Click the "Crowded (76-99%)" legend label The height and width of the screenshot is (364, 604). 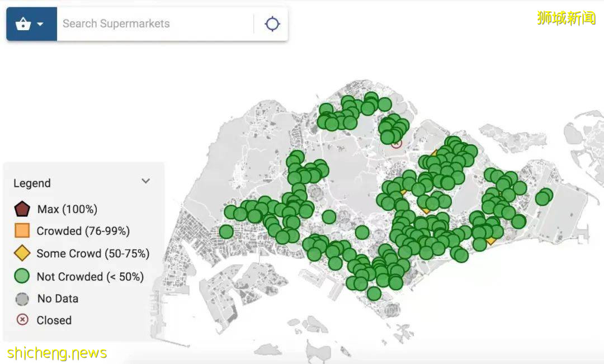pyautogui.click(x=83, y=231)
